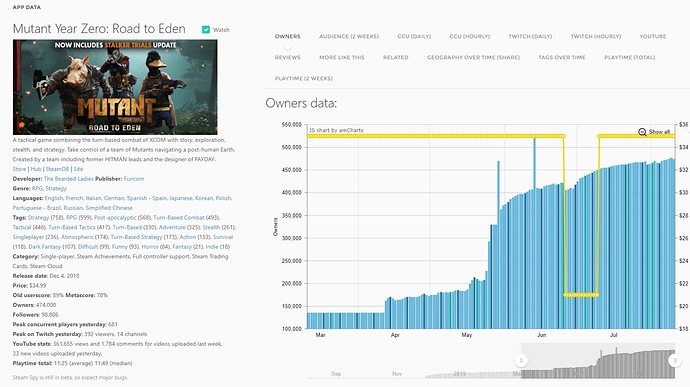
Task: Open the Playtime (2 weeks) tab
Action: [x=304, y=79]
